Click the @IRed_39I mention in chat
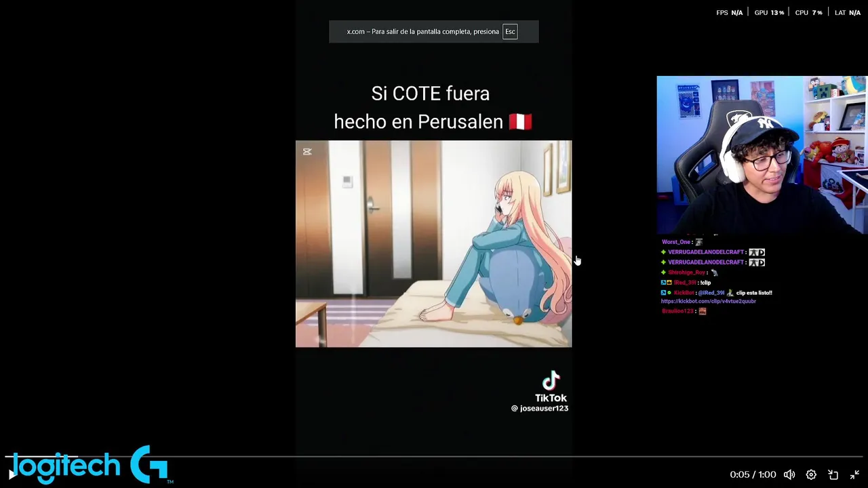The height and width of the screenshot is (488, 868). pos(711,293)
